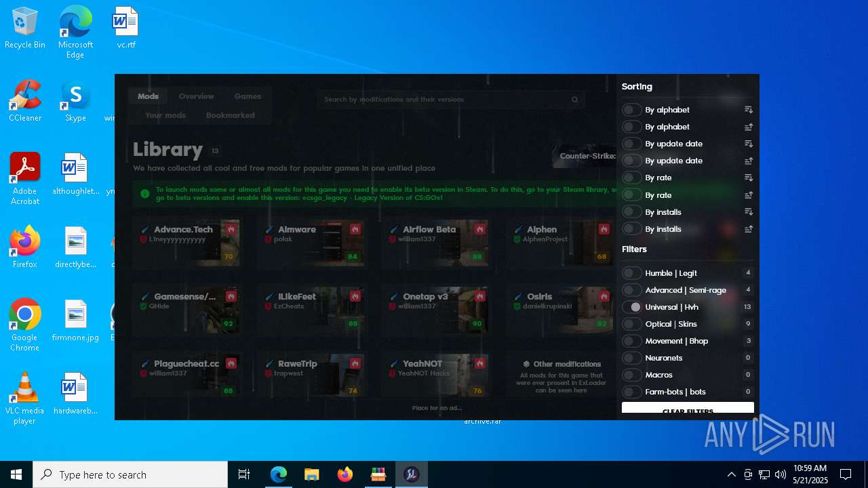Toggle the Humble | Legit filter

pos(631,273)
